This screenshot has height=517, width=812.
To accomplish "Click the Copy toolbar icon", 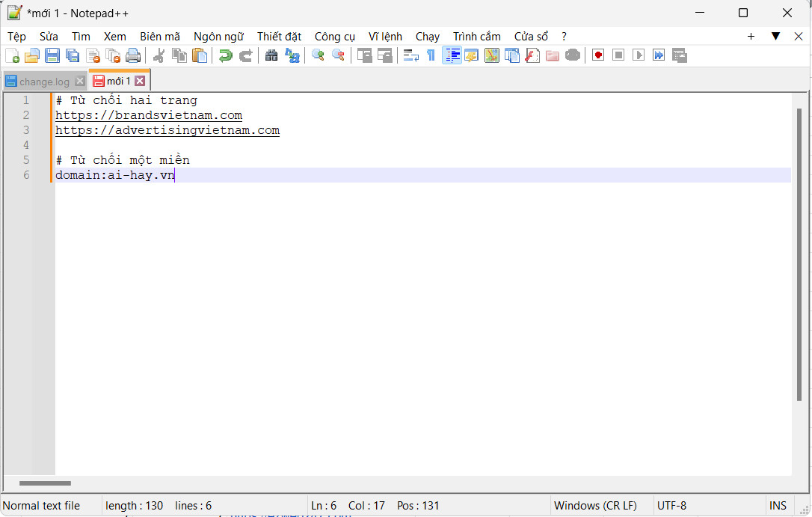I will (x=179, y=55).
